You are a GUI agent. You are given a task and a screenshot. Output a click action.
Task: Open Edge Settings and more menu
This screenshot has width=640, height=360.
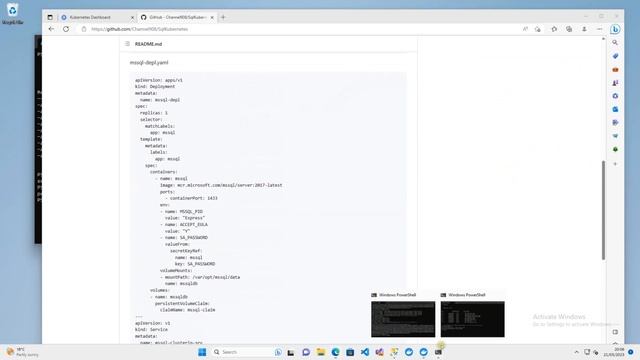point(599,29)
